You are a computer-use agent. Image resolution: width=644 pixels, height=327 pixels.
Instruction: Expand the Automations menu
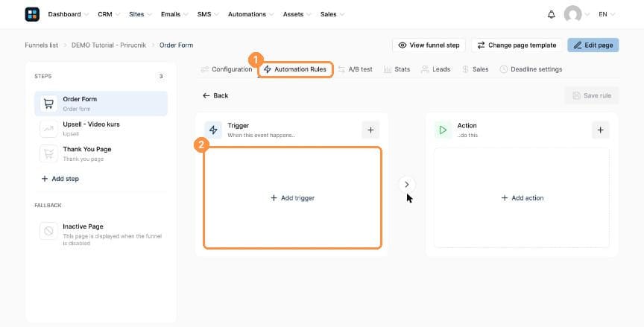pyautogui.click(x=251, y=14)
